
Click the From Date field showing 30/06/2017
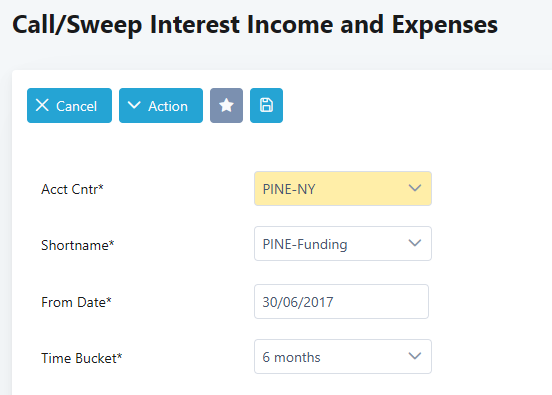341,302
